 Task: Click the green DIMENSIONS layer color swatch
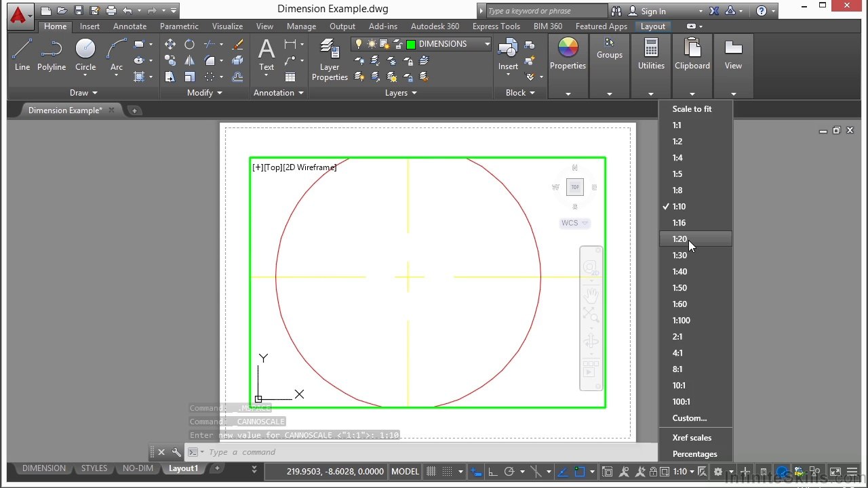tap(411, 44)
